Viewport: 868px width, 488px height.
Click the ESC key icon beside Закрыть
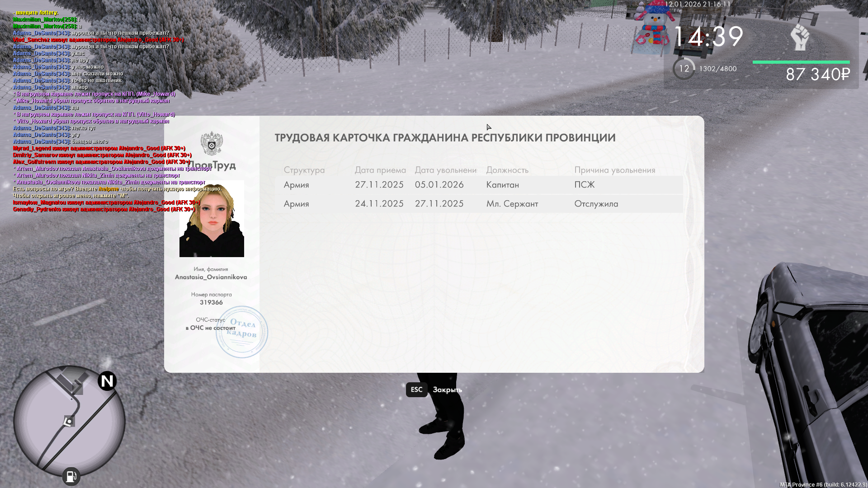click(x=416, y=389)
